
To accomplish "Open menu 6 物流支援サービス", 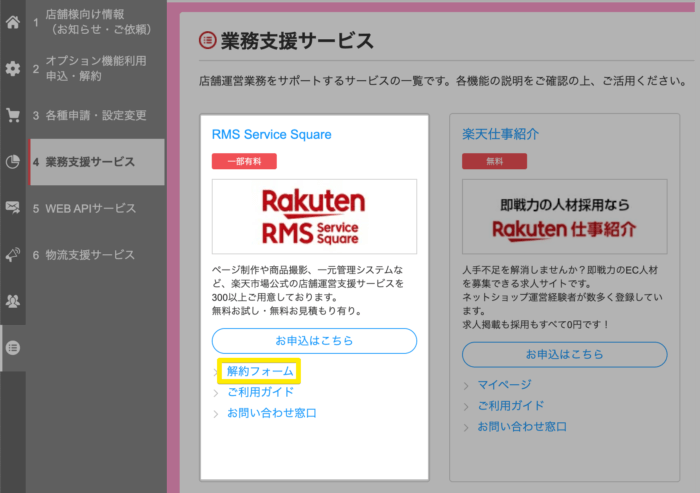I will point(95,255).
